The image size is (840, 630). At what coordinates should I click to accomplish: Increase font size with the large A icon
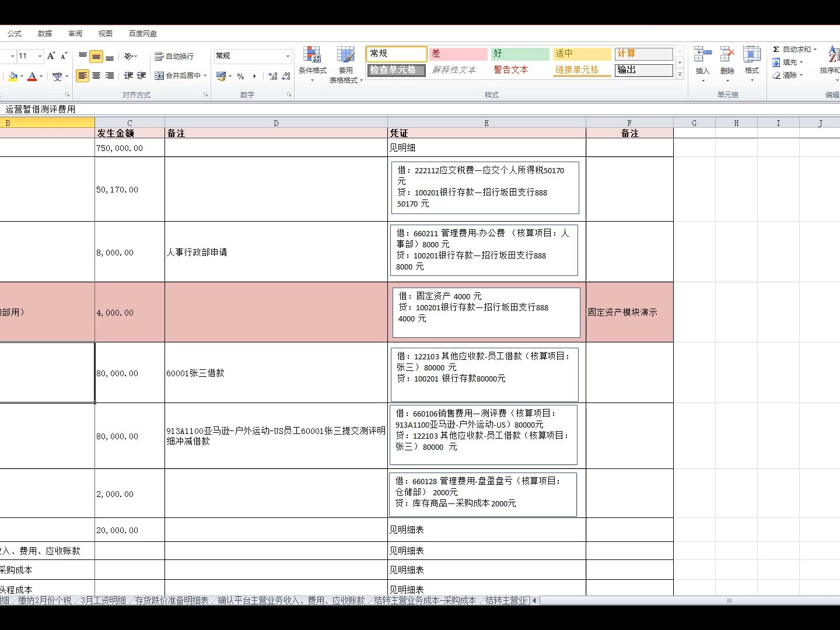tap(51, 56)
